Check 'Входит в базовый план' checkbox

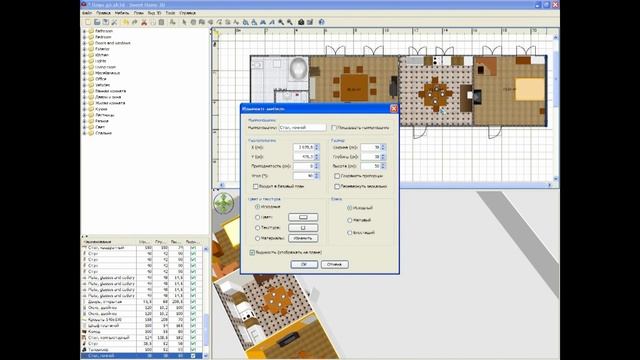[256, 186]
